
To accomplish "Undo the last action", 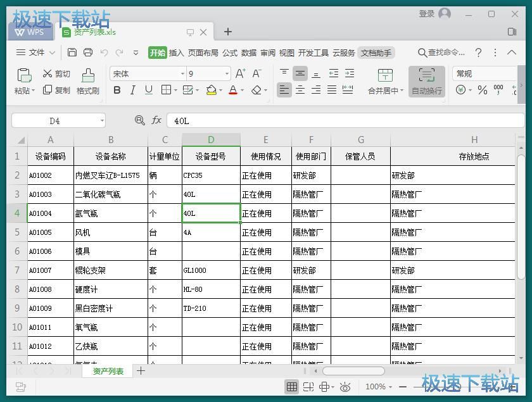I will click(104, 53).
